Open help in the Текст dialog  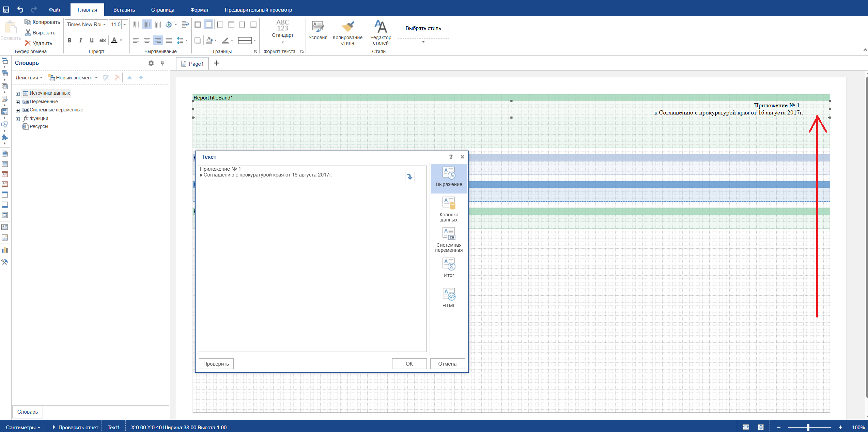[x=451, y=157]
